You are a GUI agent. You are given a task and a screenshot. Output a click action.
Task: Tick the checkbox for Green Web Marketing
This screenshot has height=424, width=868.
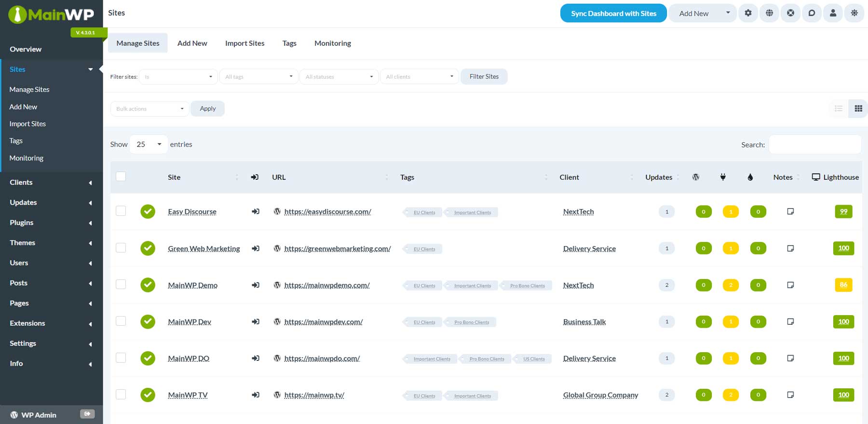click(x=121, y=248)
